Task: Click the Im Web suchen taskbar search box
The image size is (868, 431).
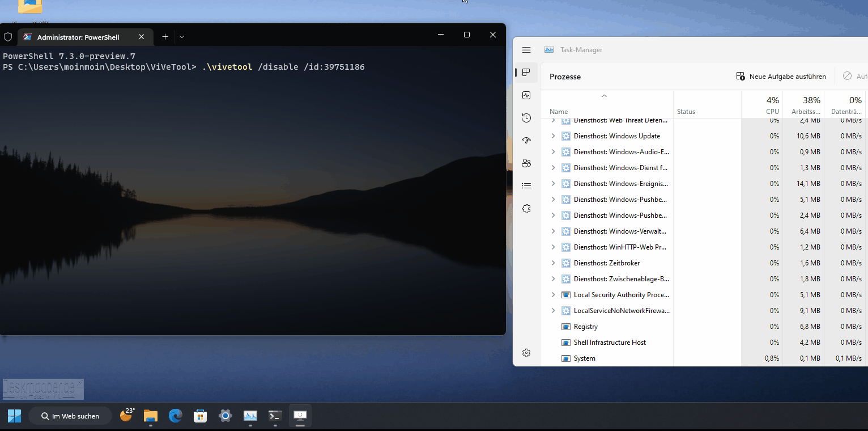Action: click(x=70, y=416)
